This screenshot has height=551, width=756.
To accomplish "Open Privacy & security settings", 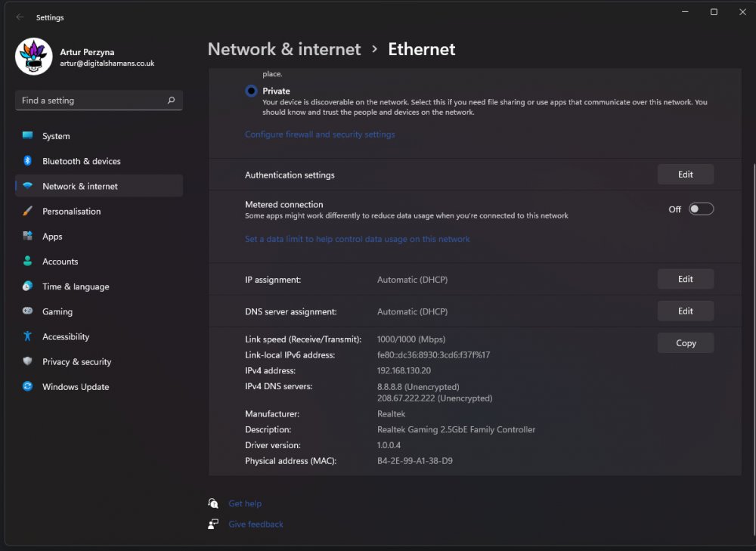I will coord(99,361).
